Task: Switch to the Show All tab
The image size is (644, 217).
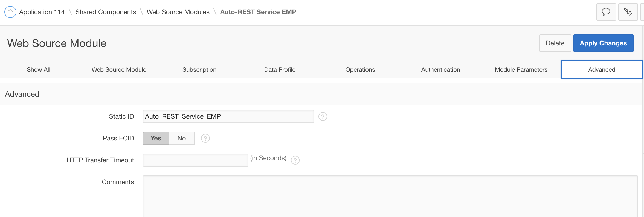Action: pos(39,70)
